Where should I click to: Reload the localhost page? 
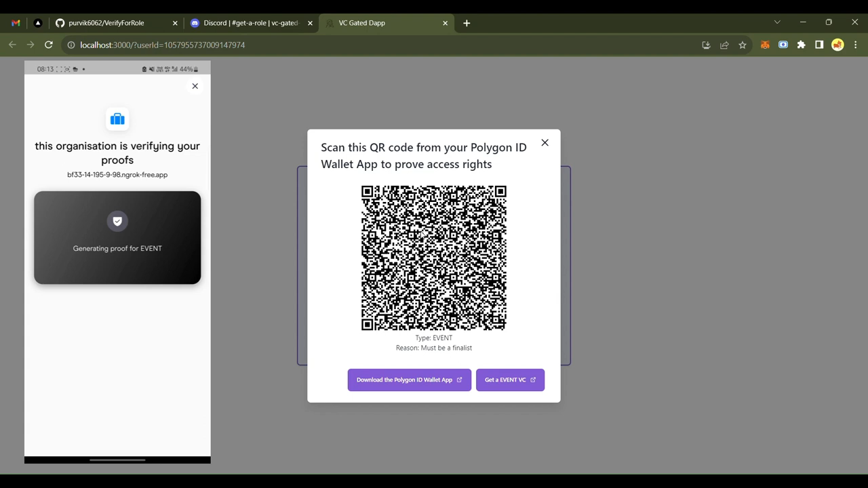click(49, 45)
